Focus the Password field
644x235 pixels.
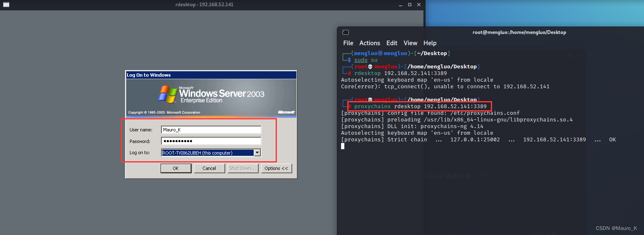coord(211,141)
